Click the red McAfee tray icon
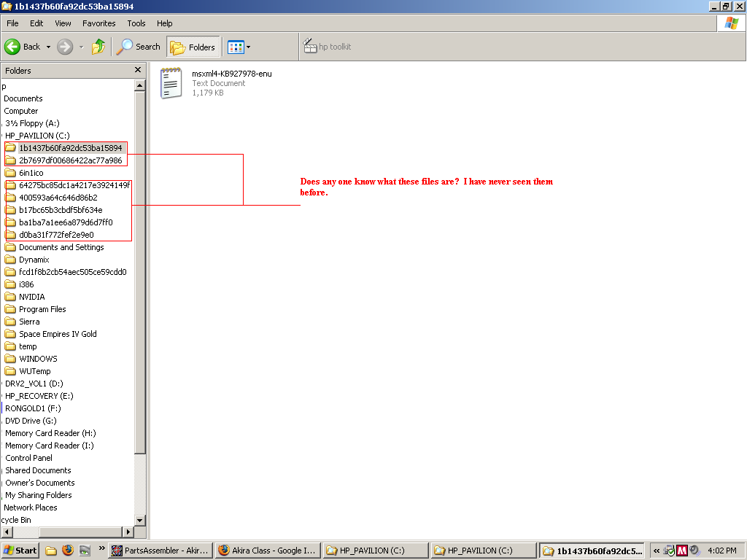The width and height of the screenshot is (747, 560). point(682,551)
